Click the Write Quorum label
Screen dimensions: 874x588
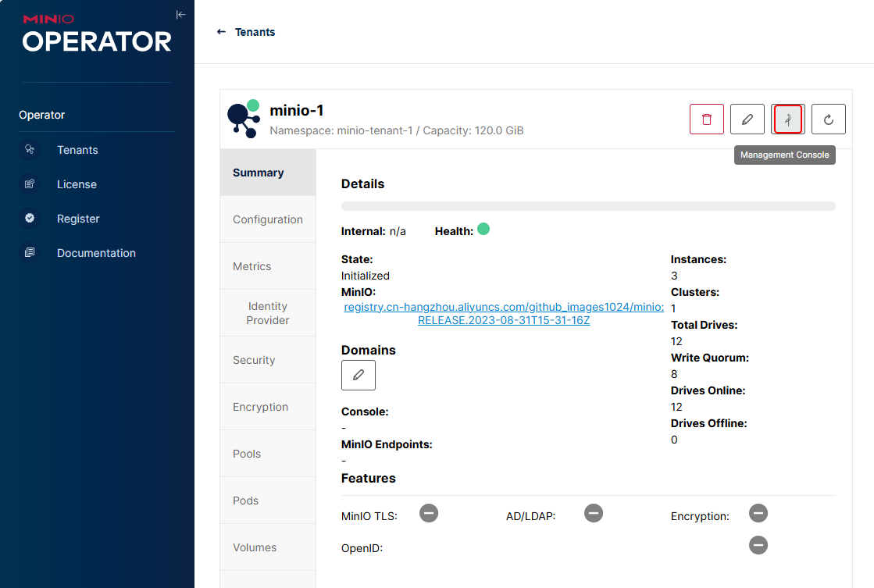(709, 358)
